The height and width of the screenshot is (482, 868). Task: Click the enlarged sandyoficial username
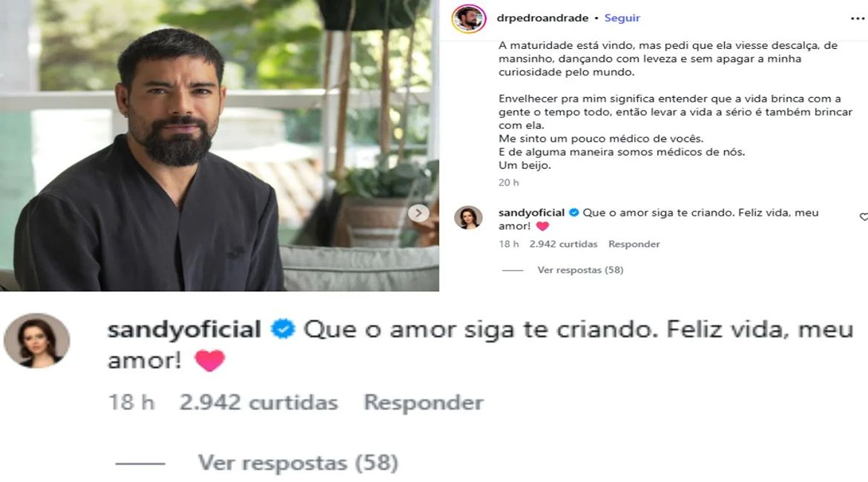coord(184,330)
